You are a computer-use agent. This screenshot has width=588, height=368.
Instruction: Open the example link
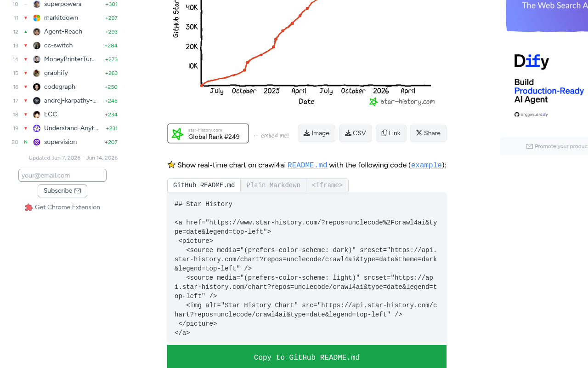coord(426,165)
